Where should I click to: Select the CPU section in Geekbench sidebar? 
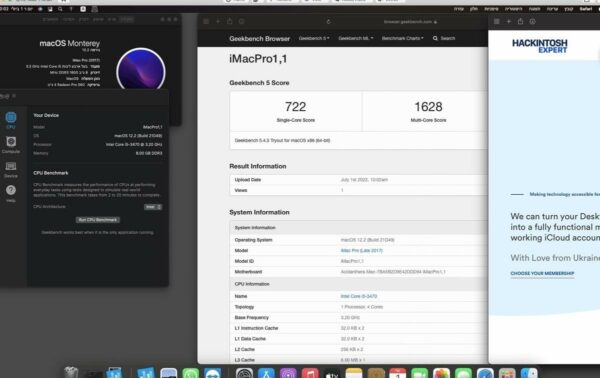(x=11, y=120)
